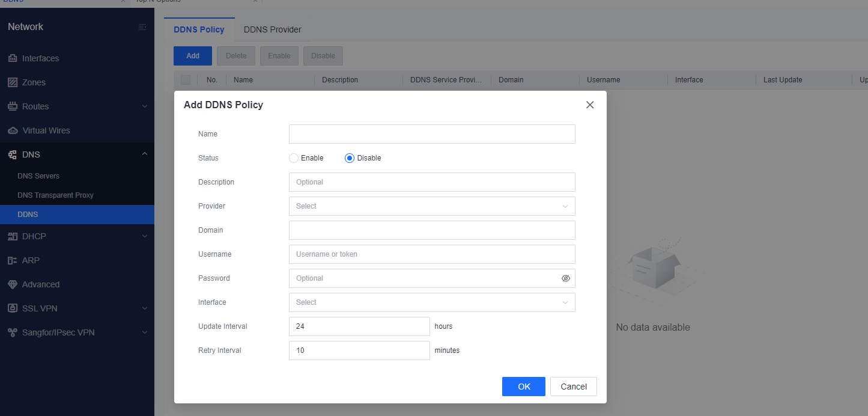The image size is (868, 416).
Task: Switch to the DDNS Provider tab
Action: click(272, 29)
